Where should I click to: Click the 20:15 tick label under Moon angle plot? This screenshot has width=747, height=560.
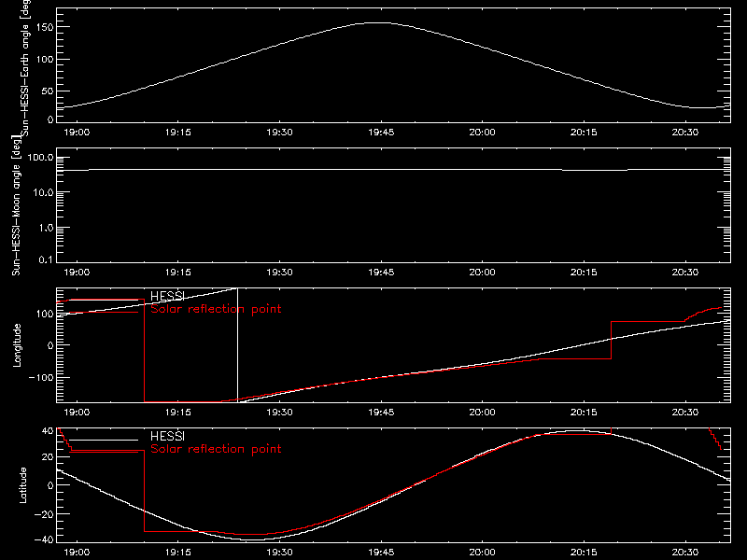(x=584, y=273)
